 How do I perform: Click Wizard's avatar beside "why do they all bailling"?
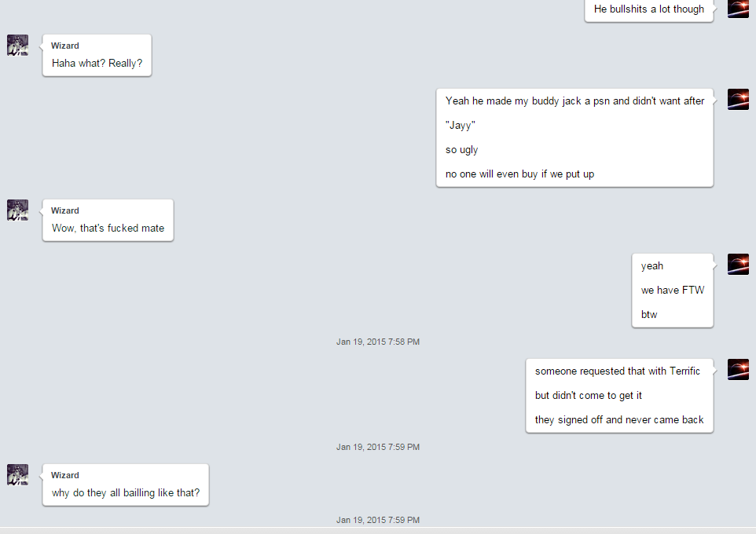pyautogui.click(x=17, y=475)
